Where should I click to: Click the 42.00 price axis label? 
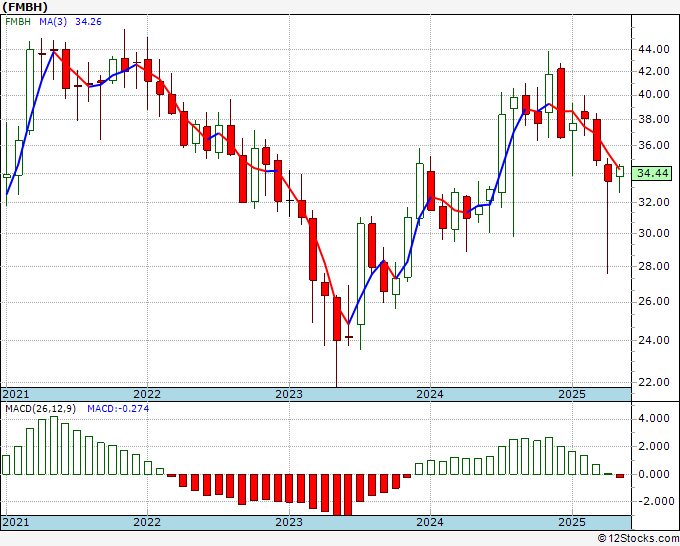click(x=654, y=71)
